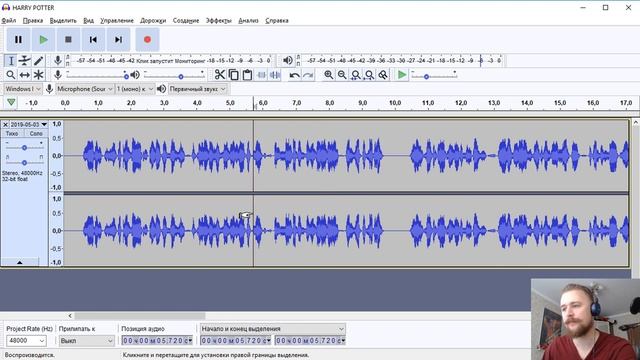The image size is (640, 360).
Task: Open the Управление menu
Action: [x=117, y=20]
